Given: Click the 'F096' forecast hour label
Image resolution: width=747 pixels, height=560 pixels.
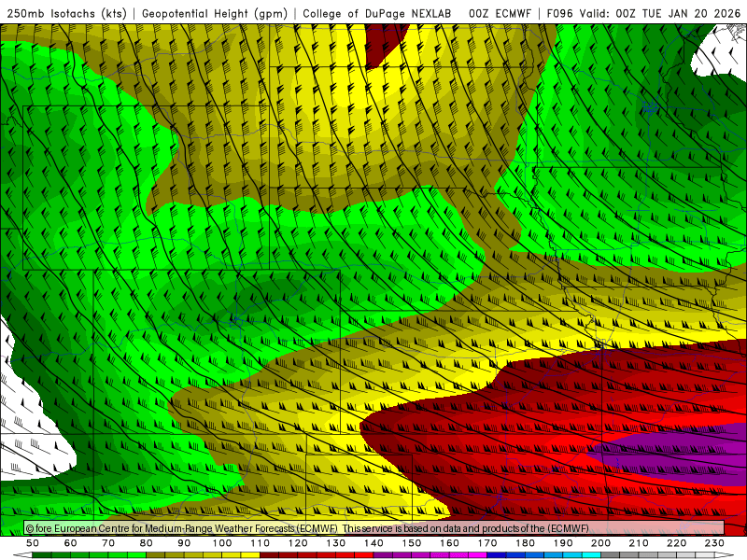Looking at the screenshot, I should point(559,13).
